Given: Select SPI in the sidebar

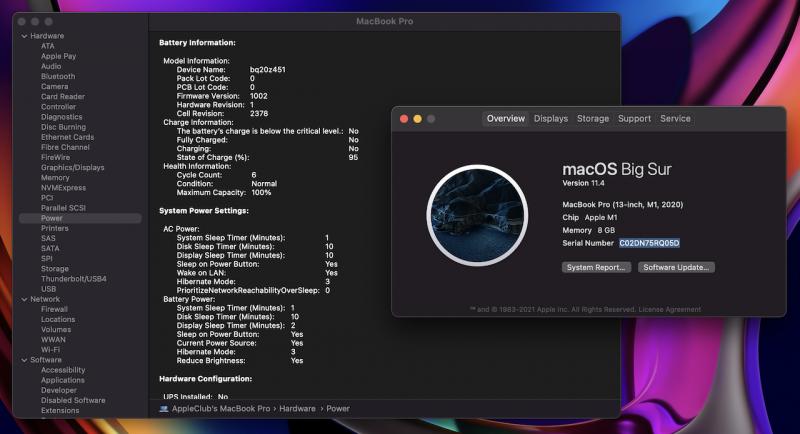Looking at the screenshot, I should [46, 259].
